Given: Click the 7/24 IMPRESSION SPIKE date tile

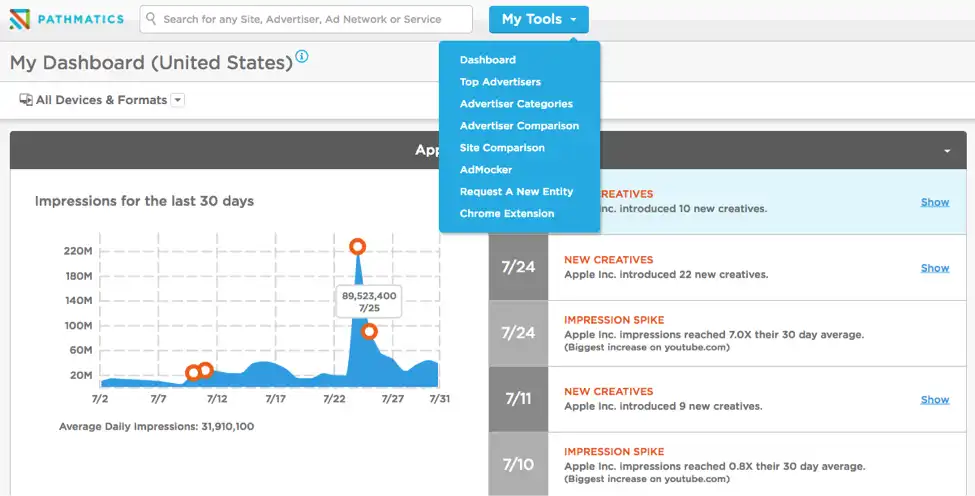Looking at the screenshot, I should point(519,333).
